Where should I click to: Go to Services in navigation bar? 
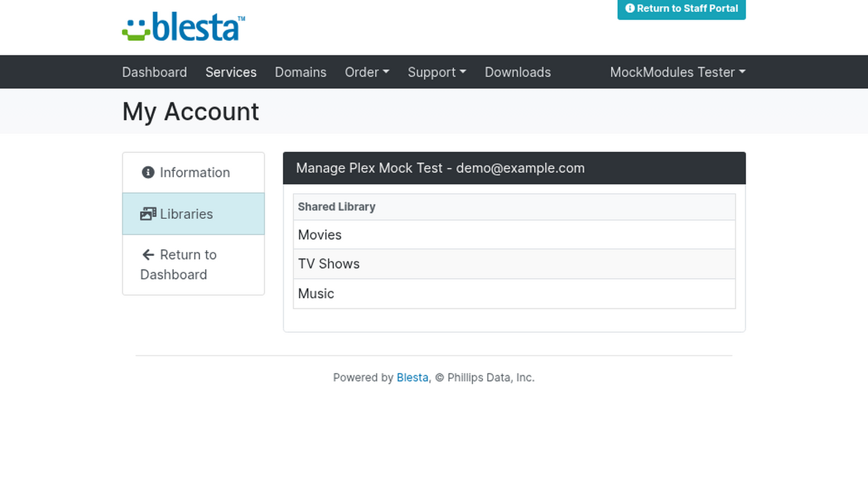pos(231,72)
